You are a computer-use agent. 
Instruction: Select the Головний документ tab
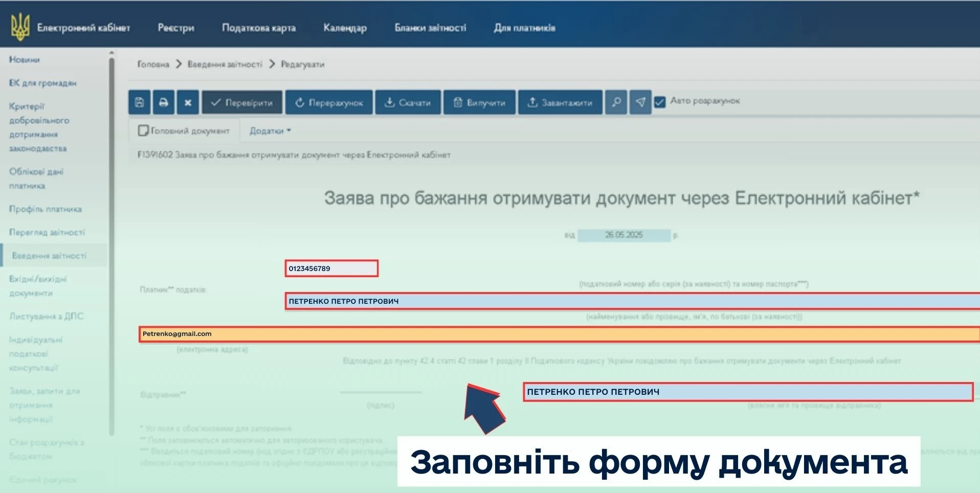click(x=184, y=131)
